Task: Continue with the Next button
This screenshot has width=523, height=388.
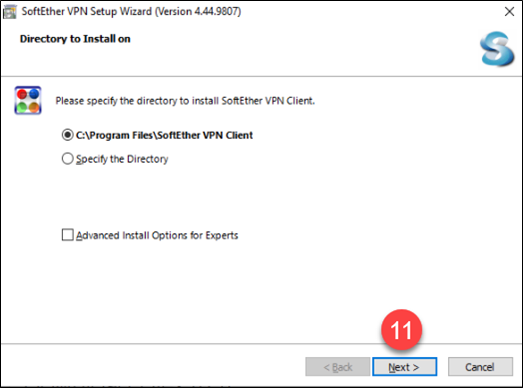Action: click(x=404, y=367)
